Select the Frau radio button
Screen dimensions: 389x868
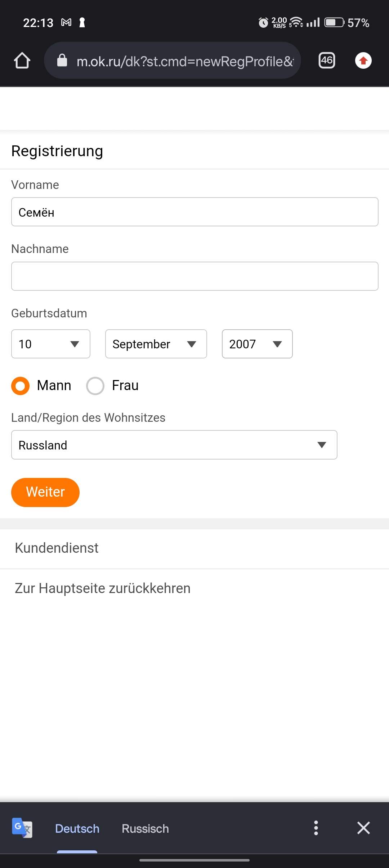[95, 386]
